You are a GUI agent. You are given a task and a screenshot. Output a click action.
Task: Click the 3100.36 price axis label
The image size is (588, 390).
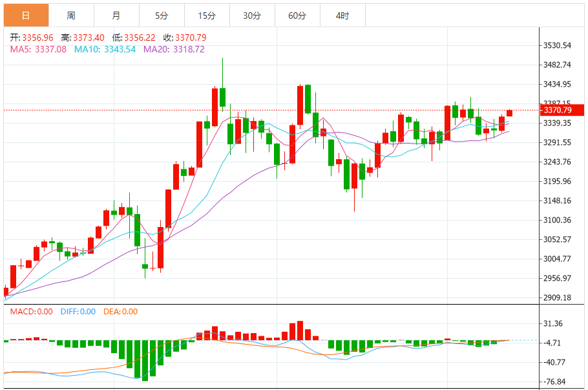coord(557,220)
